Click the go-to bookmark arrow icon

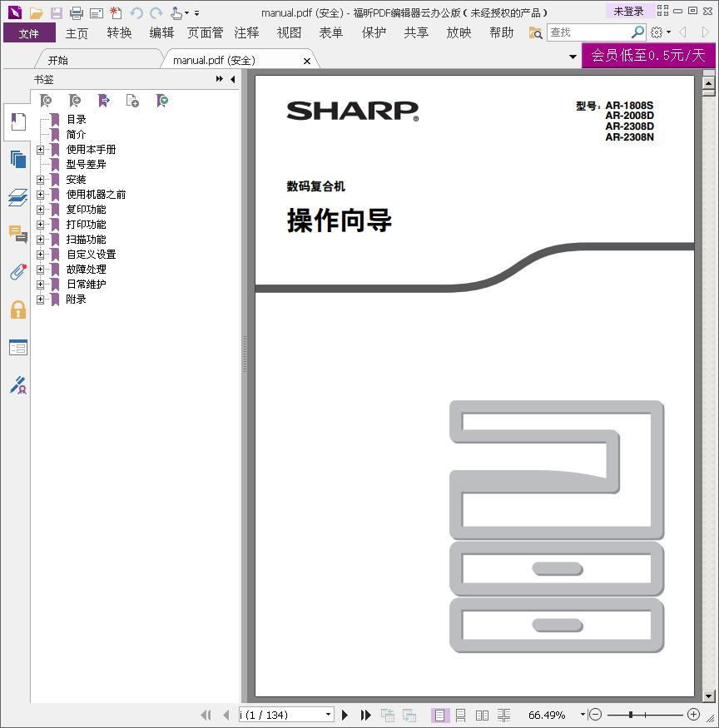104,101
